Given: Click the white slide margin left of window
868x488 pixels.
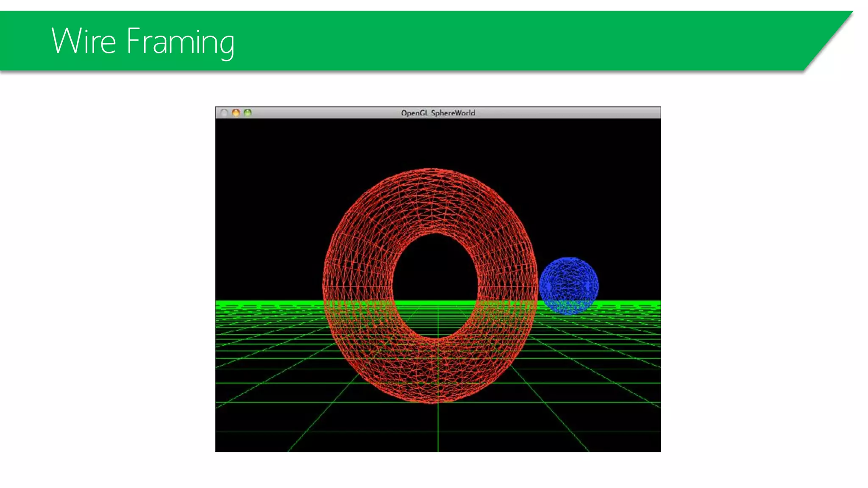Looking at the screenshot, I should point(106,275).
